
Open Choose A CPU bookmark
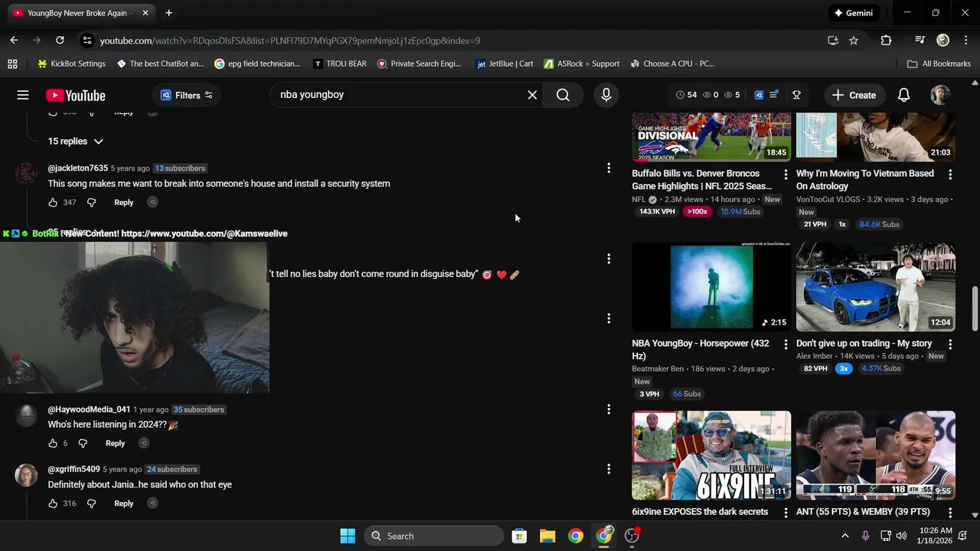click(671, 64)
